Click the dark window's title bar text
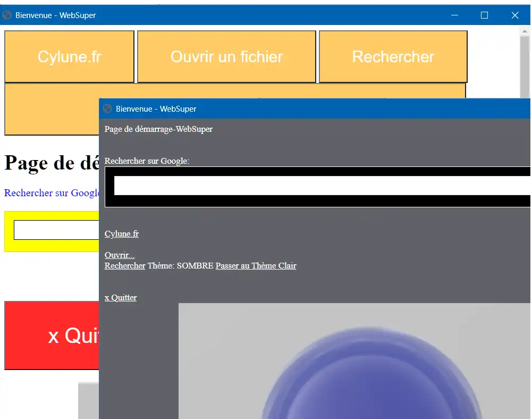 (156, 108)
